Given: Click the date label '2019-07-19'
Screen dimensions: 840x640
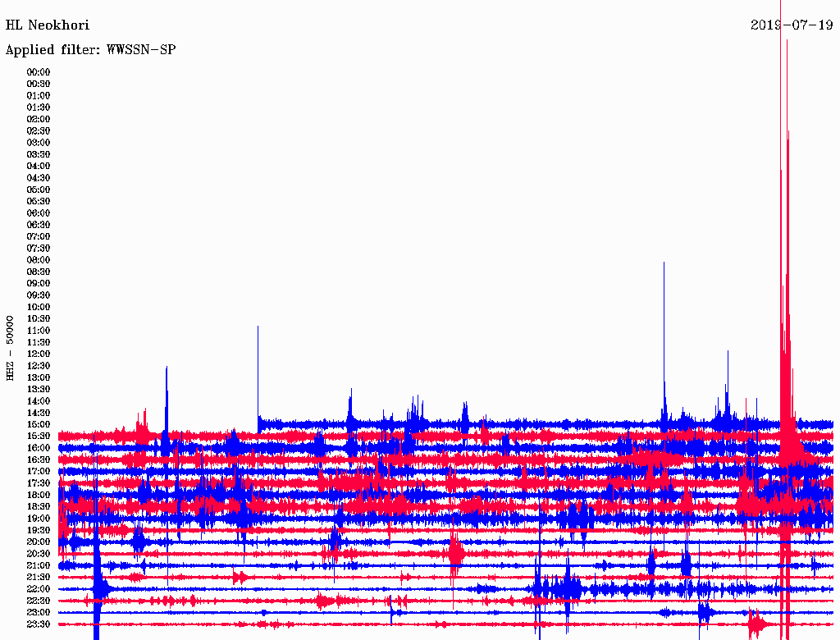Looking at the screenshot, I should [x=792, y=25].
